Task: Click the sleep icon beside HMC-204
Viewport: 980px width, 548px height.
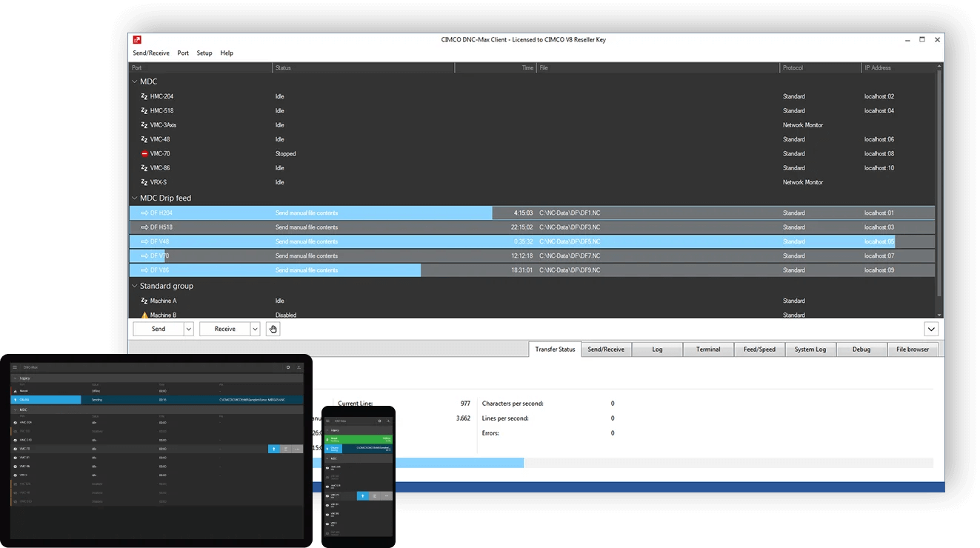Action: 144,97
